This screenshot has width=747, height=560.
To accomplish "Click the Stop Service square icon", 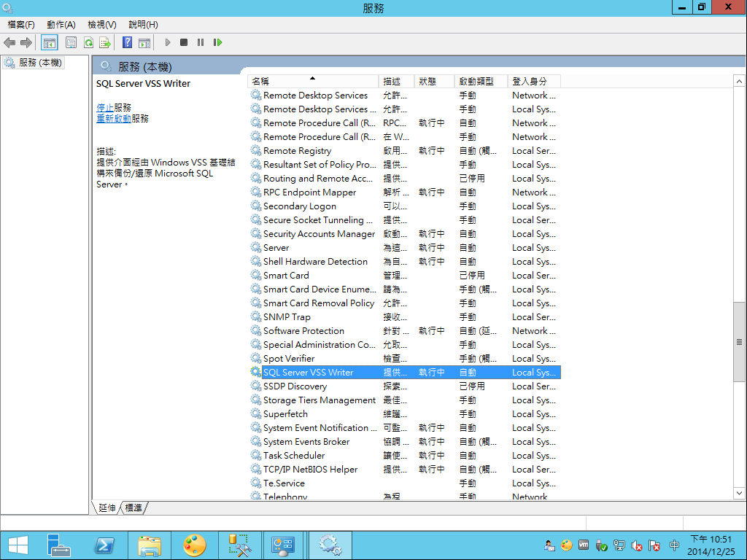I will [x=184, y=42].
